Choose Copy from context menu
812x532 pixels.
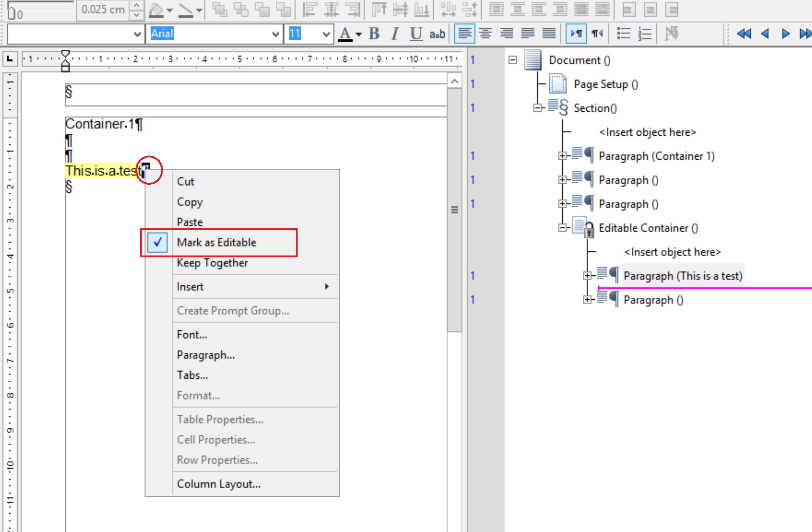tap(190, 202)
